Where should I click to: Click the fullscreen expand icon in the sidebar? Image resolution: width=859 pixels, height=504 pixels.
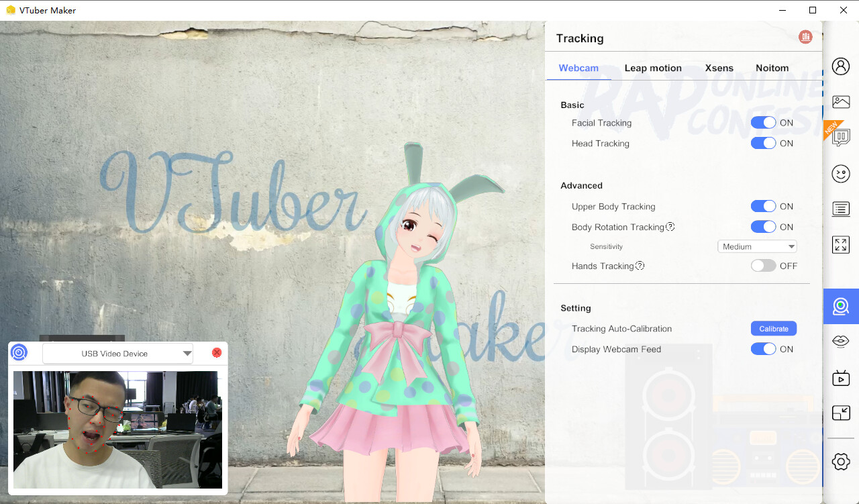tap(841, 244)
